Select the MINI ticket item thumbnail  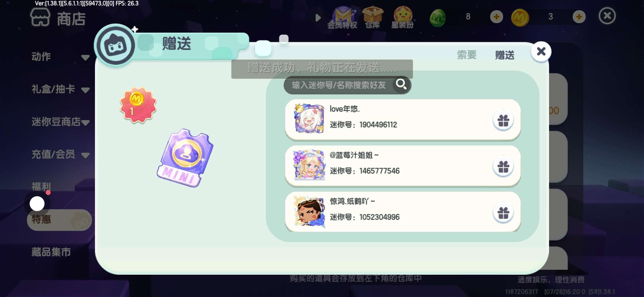185,158
